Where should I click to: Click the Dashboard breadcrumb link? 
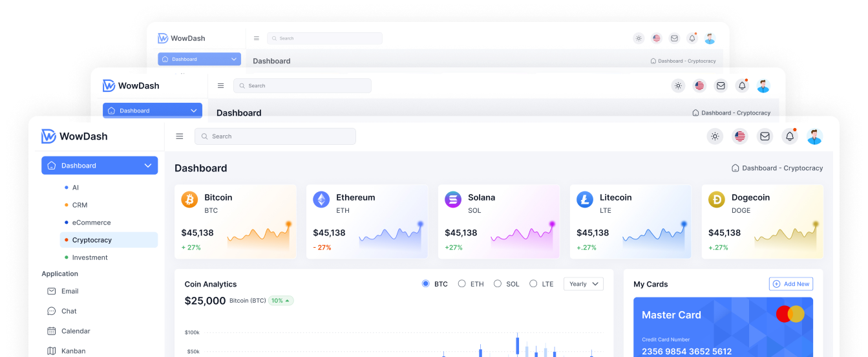click(759, 168)
